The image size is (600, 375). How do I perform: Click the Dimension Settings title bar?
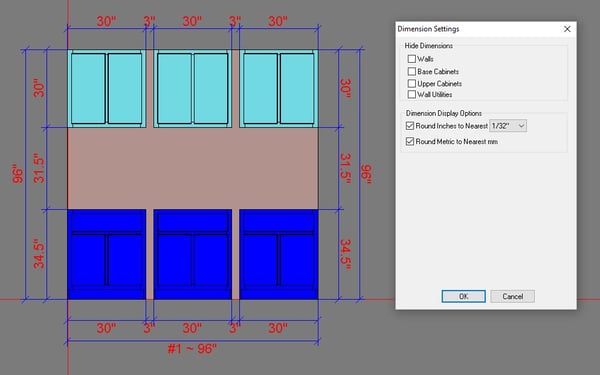pos(478,29)
